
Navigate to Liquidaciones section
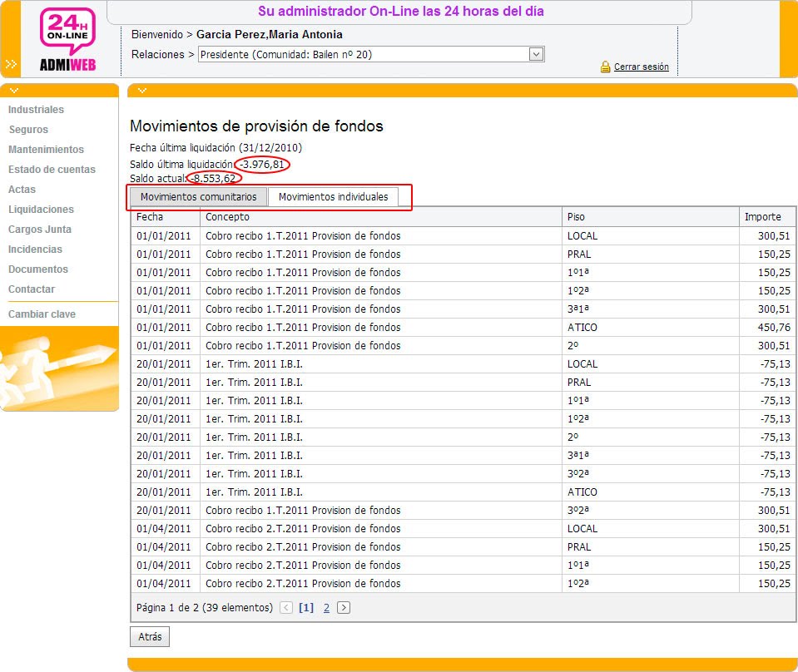click(41, 210)
